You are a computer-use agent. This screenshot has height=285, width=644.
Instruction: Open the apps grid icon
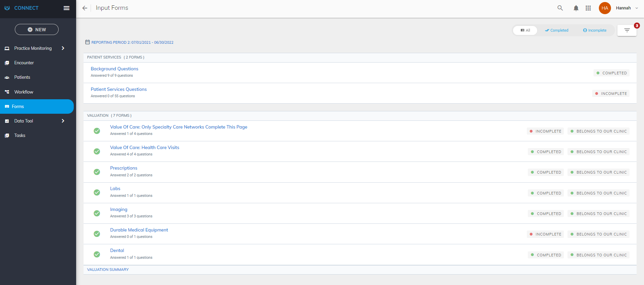[588, 8]
